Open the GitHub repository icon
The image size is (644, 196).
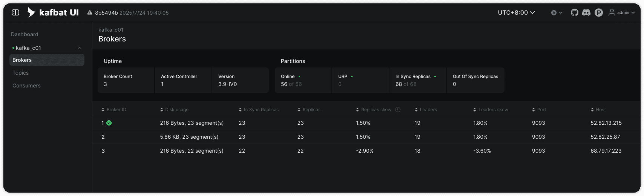pos(574,12)
